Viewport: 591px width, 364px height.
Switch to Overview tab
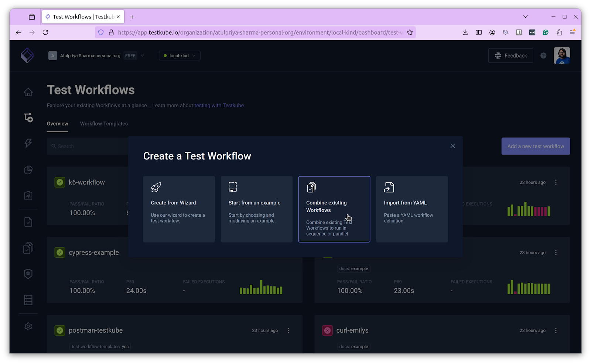(57, 124)
